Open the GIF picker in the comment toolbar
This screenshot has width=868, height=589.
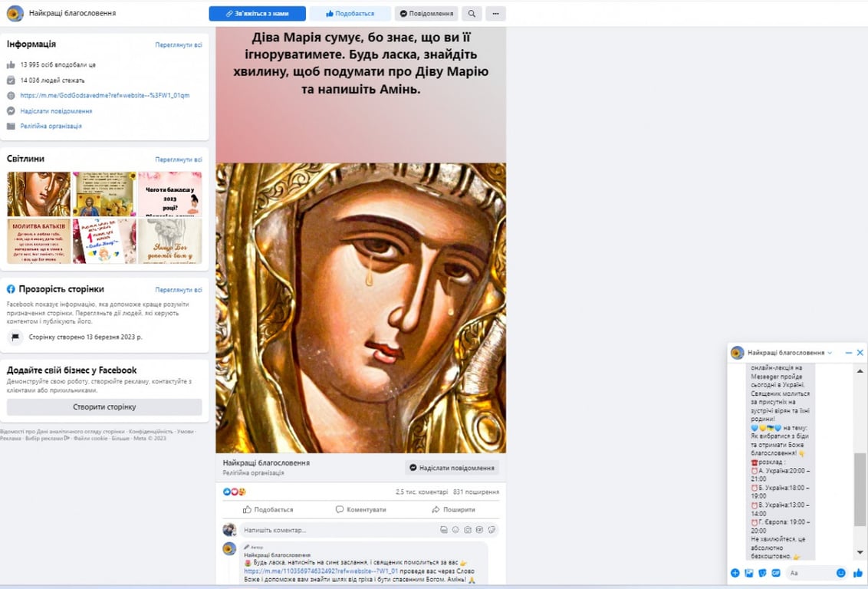[480, 529]
